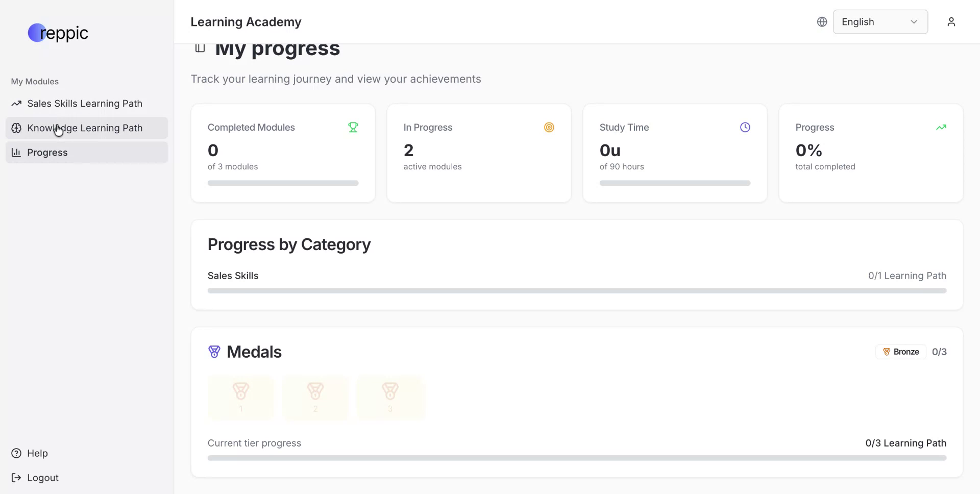980x494 pixels.
Task: Click the clock icon in Study Time card
Action: click(745, 127)
